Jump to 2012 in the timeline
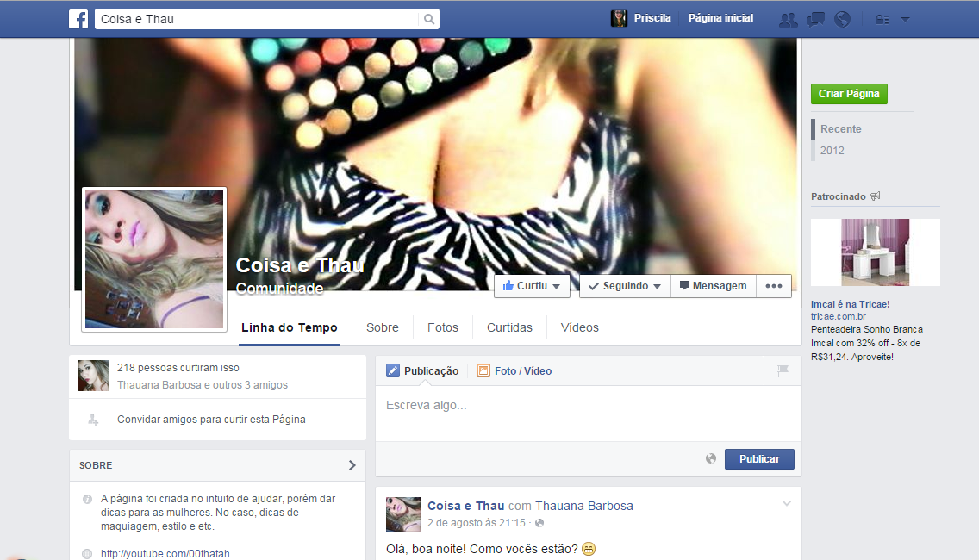Viewport: 979px width, 560px height. [832, 151]
